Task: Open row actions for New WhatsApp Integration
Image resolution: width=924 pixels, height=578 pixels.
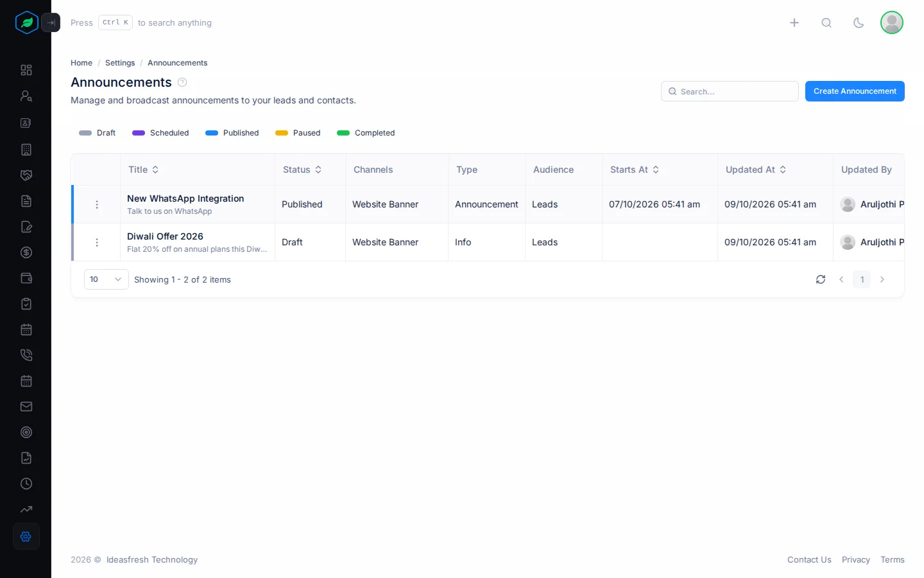Action: 97,204
